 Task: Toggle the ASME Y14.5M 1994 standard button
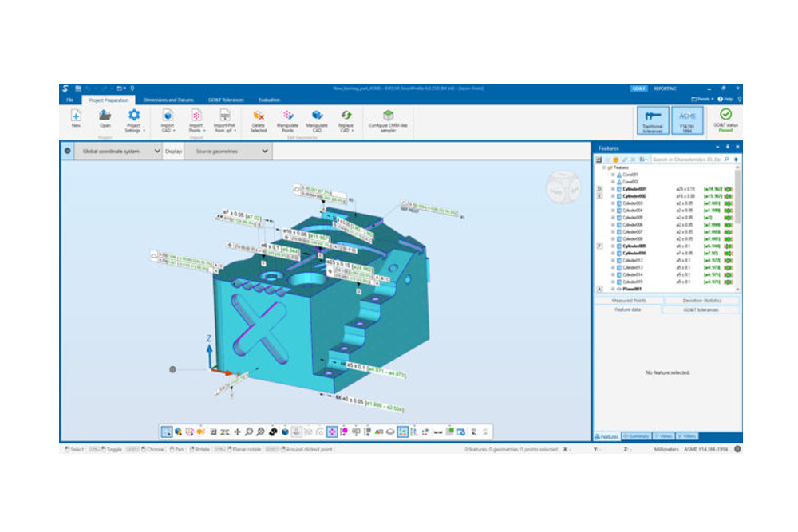pyautogui.click(x=687, y=120)
